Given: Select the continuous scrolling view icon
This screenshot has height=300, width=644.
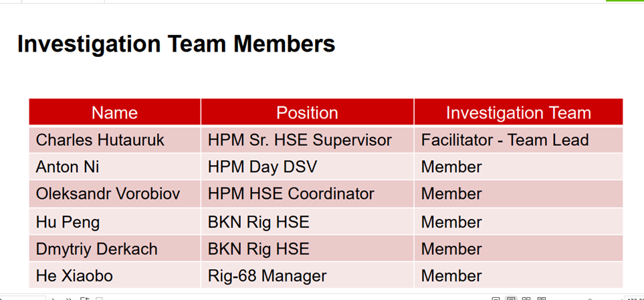Looking at the screenshot, I should 511,299.
